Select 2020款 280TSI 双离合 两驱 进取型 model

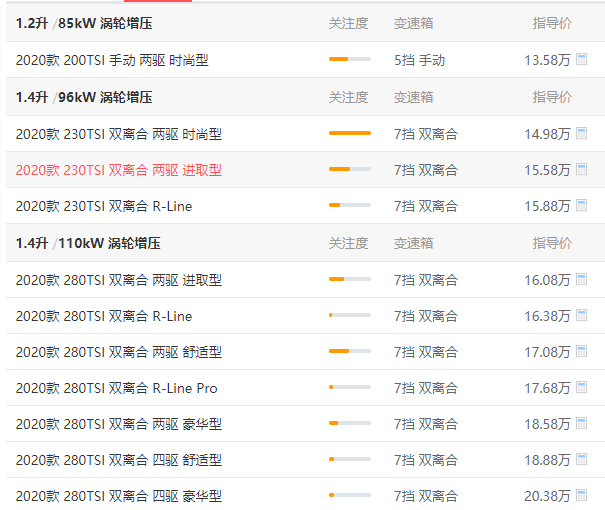coord(118,280)
